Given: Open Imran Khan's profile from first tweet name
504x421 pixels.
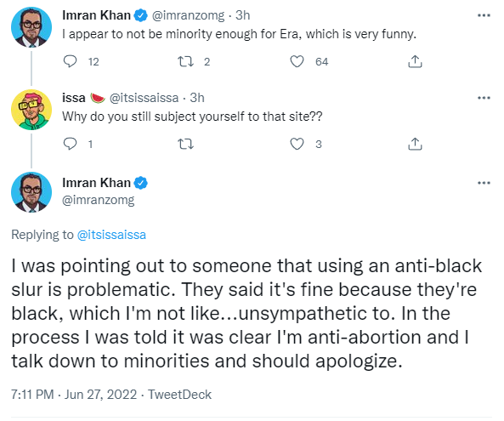Looking at the screenshot, I should [x=96, y=15].
